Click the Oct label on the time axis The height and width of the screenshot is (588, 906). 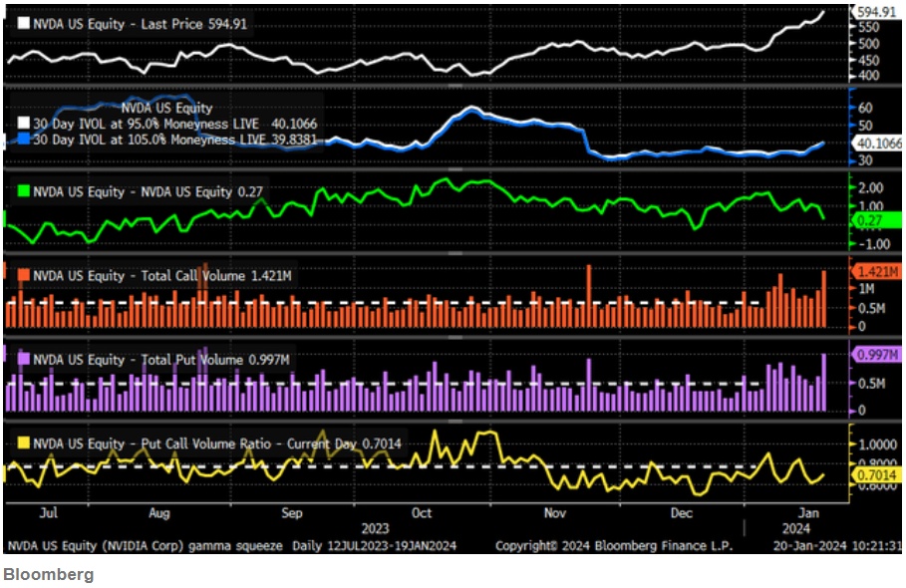pos(422,513)
